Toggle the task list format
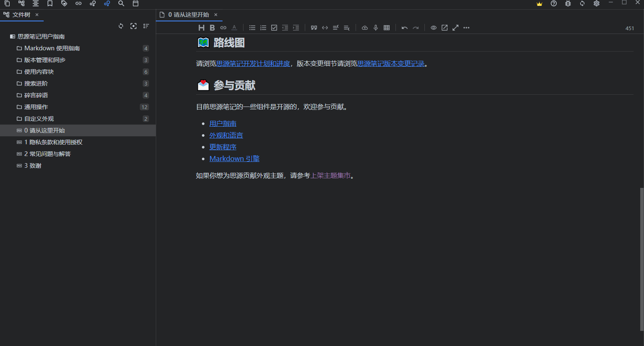644x346 pixels. pyautogui.click(x=274, y=28)
